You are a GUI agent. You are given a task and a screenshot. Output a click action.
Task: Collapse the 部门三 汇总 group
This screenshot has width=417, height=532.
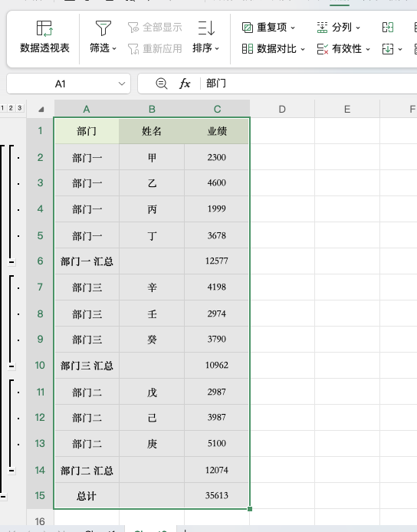click(x=11, y=366)
